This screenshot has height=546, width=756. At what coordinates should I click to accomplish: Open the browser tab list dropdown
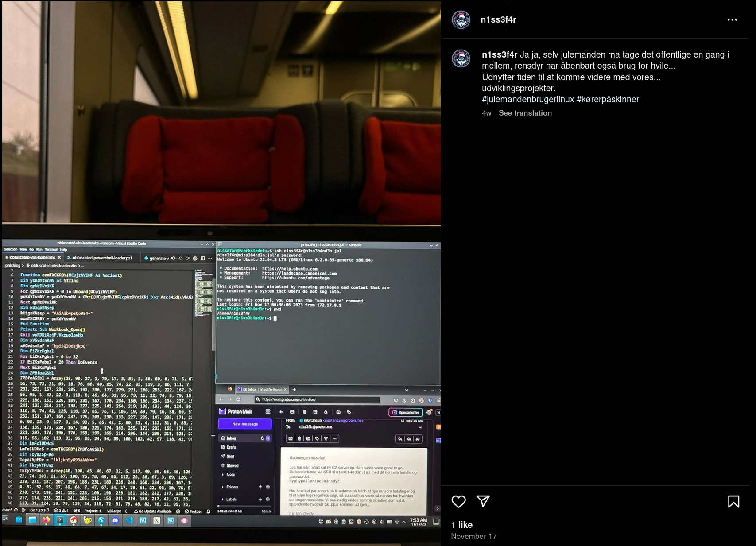(x=406, y=390)
